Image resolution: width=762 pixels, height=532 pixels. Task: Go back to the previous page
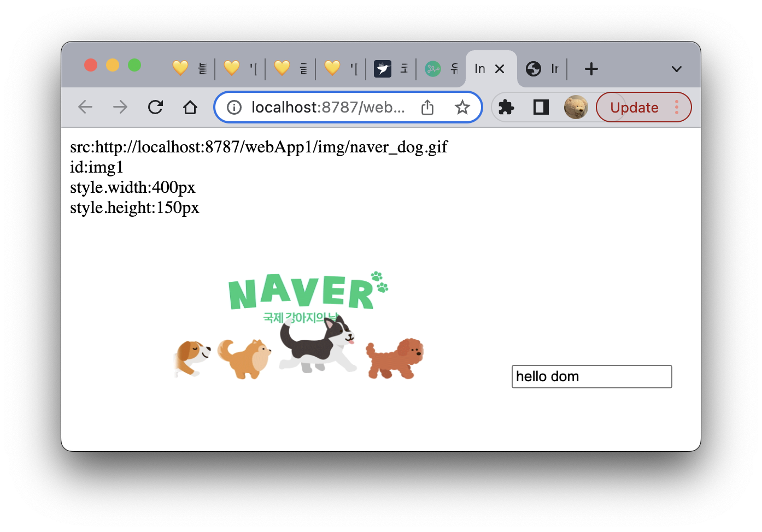click(x=85, y=107)
